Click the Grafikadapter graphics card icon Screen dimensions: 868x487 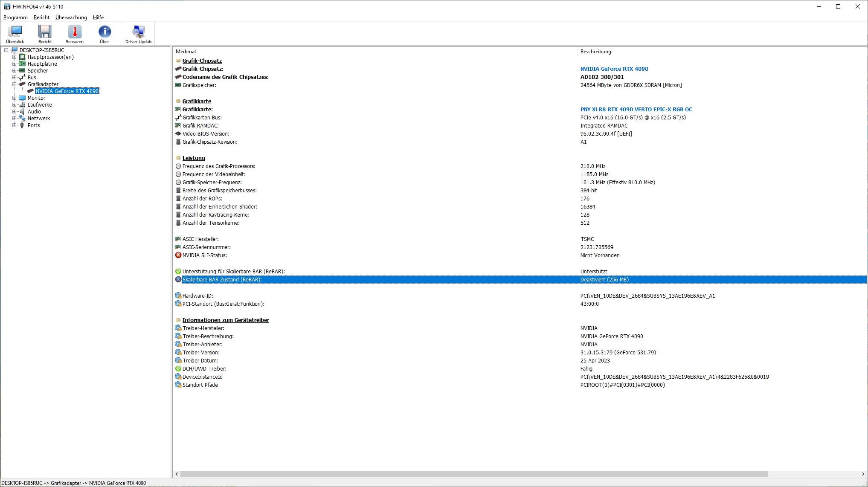[x=22, y=84]
